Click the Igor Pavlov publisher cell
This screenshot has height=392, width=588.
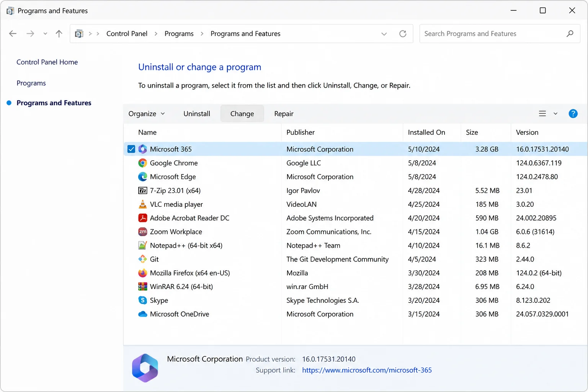pyautogui.click(x=303, y=191)
